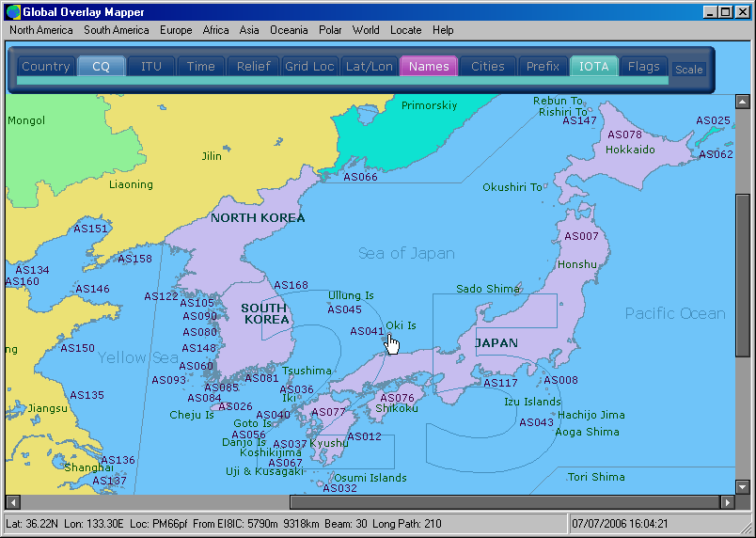Click the vertical scrollbar down arrow
Image resolution: width=756 pixels, height=538 pixels.
click(742, 487)
